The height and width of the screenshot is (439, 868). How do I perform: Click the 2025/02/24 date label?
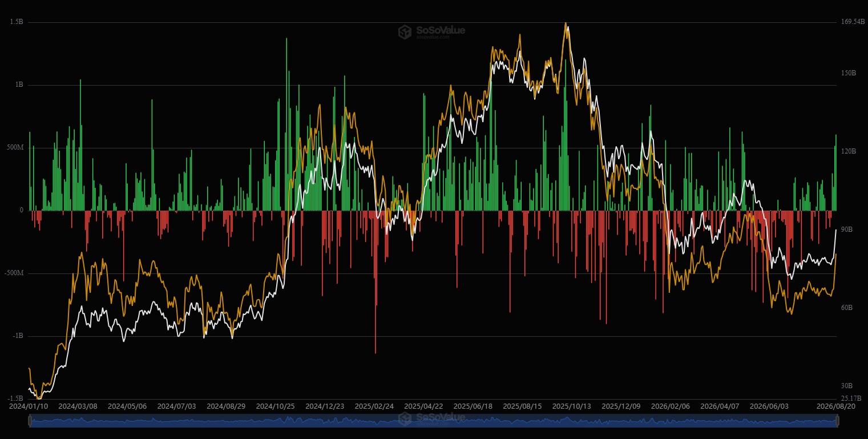(374, 406)
